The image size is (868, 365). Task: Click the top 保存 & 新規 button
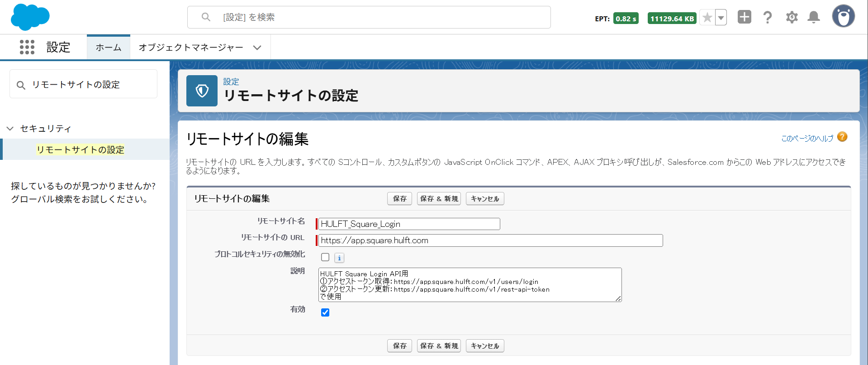coord(439,199)
